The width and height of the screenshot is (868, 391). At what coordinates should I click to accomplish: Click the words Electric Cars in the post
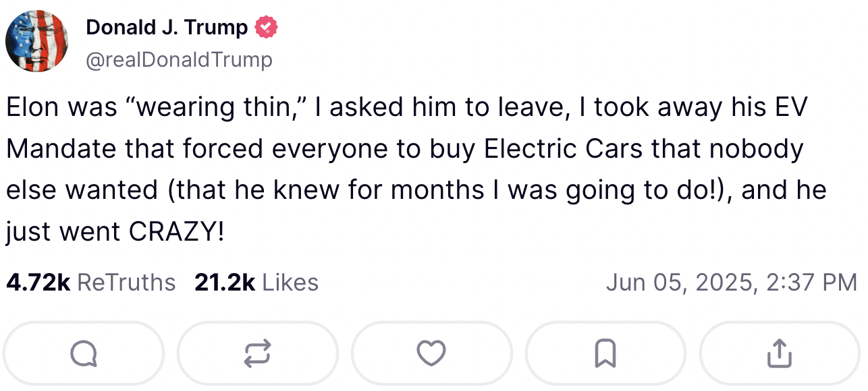pyautogui.click(x=562, y=150)
